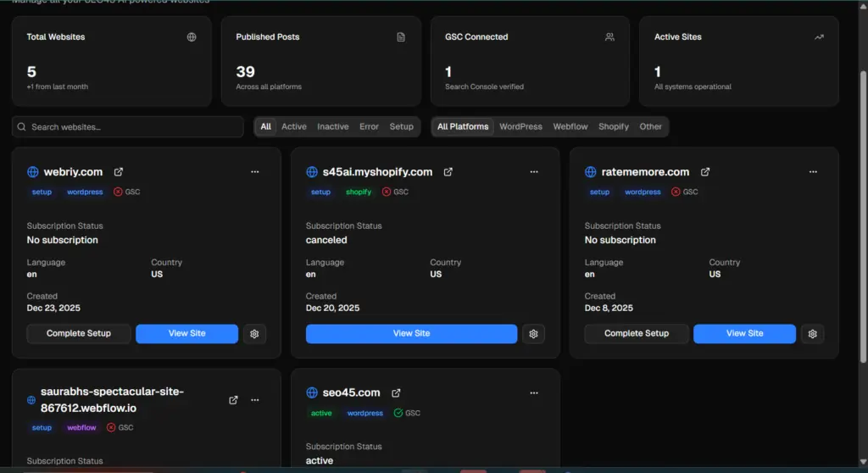The height and width of the screenshot is (473, 868).
Task: Click Complete Setup for ratememore.com
Action: pyautogui.click(x=637, y=334)
